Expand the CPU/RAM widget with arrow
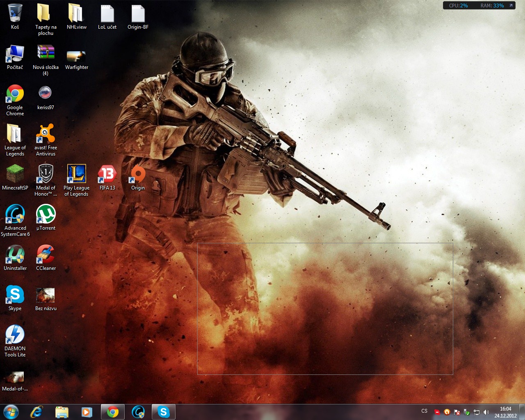Viewport: 525px width, 420px height. tap(511, 5)
